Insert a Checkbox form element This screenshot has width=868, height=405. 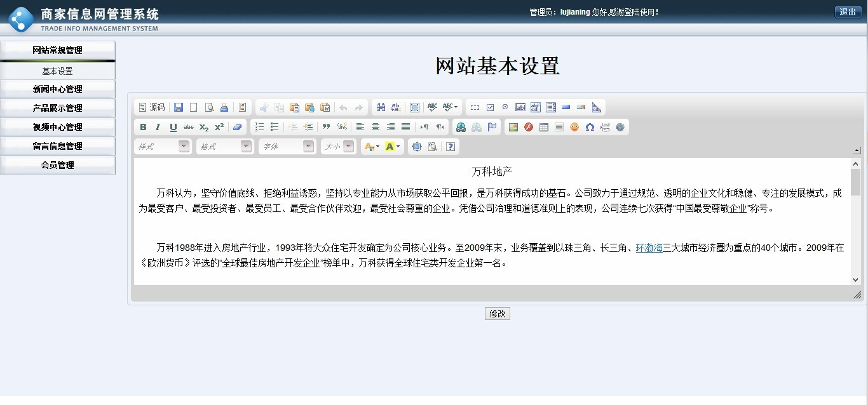click(x=490, y=107)
